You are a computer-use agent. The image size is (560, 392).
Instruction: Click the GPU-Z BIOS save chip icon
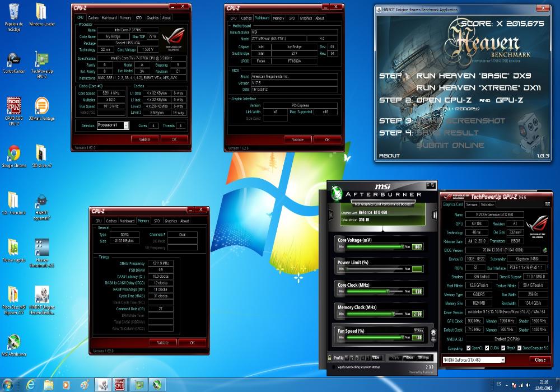[x=545, y=250]
